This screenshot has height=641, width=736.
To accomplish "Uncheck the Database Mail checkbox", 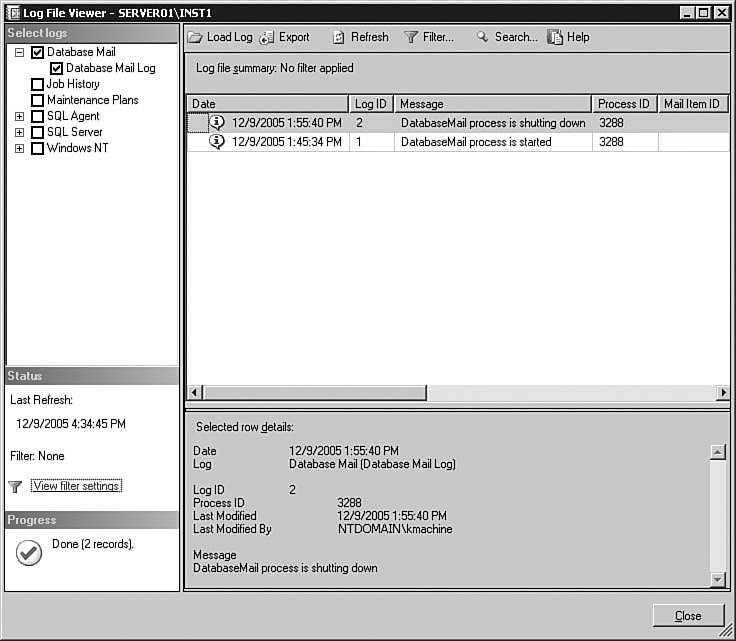I will [37, 52].
